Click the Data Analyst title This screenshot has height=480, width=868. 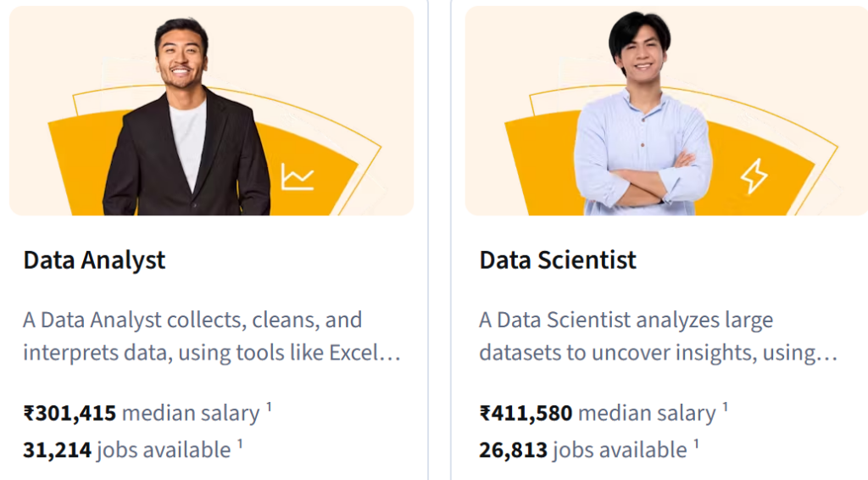coord(94,260)
